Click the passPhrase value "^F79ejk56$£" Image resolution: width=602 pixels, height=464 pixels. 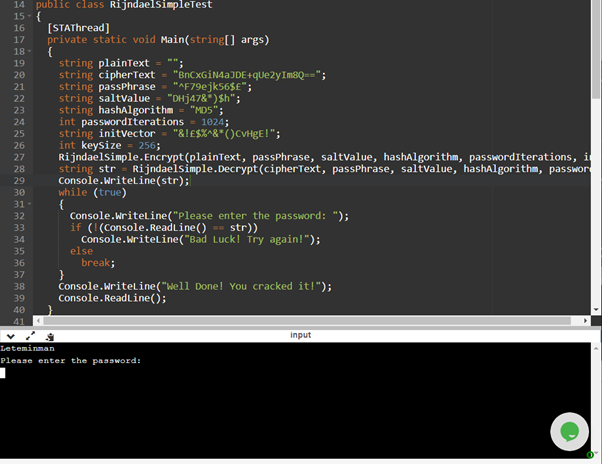point(210,87)
